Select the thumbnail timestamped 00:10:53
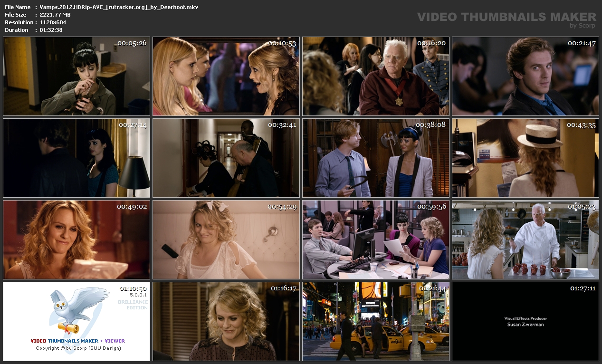This screenshot has height=364, width=602. [x=226, y=77]
